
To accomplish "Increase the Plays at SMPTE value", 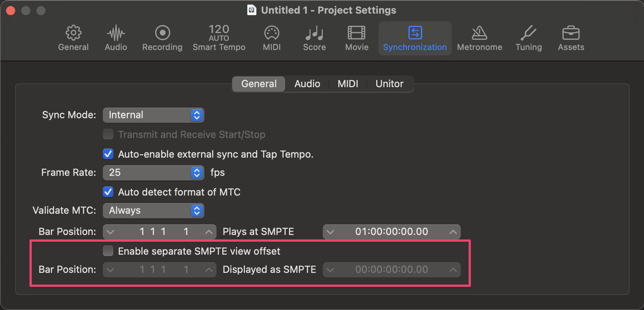I will point(453,232).
